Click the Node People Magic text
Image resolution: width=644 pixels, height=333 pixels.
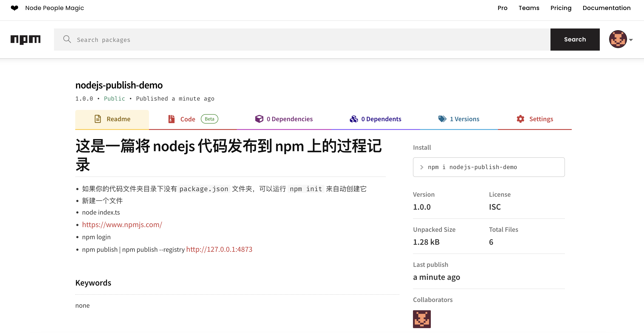(54, 8)
